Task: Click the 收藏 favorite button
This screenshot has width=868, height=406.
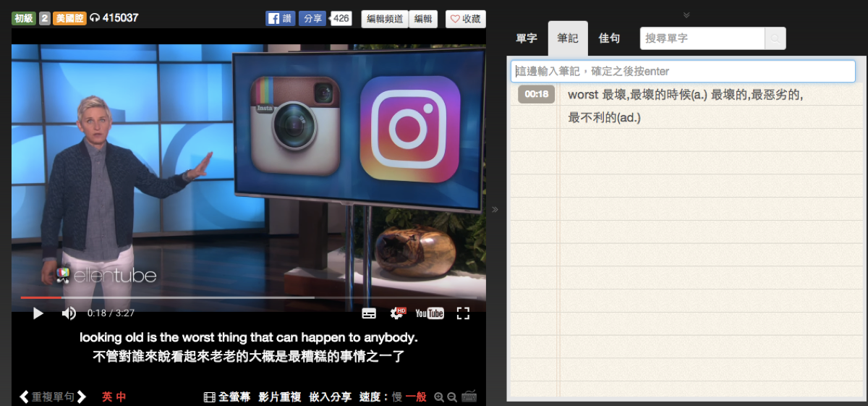Action: pos(465,19)
